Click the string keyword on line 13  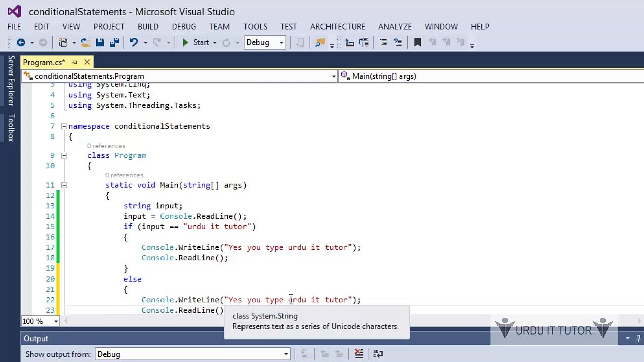tap(137, 206)
